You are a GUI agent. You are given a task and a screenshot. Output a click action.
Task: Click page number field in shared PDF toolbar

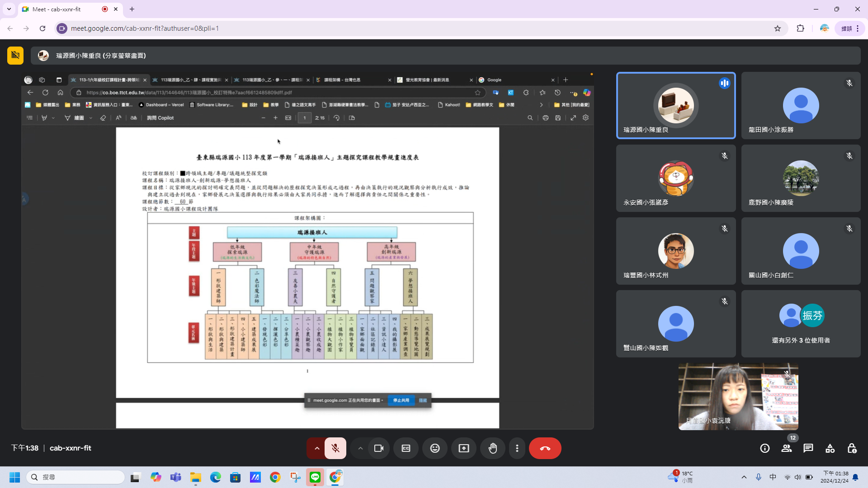click(x=305, y=118)
